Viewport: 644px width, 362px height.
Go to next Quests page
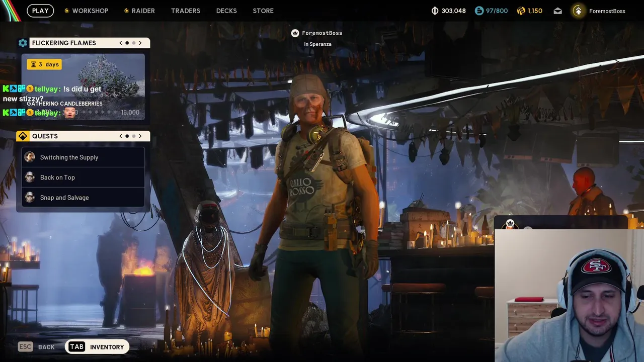[x=140, y=136]
